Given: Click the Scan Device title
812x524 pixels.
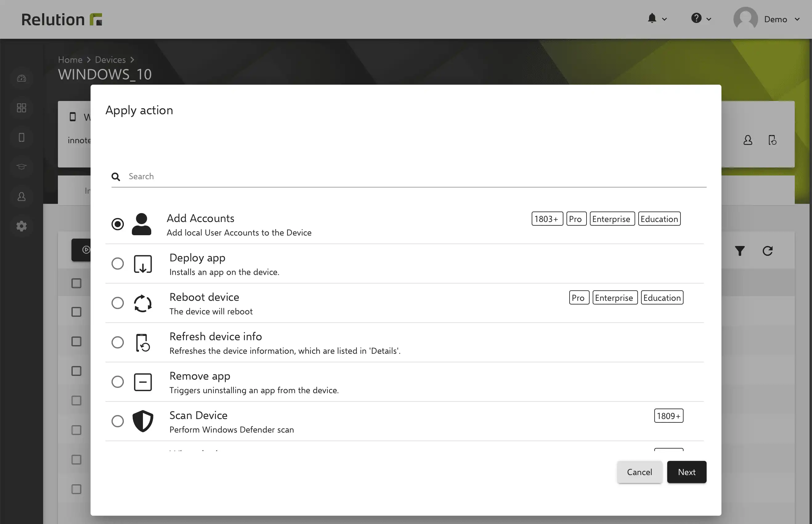Looking at the screenshot, I should pyautogui.click(x=198, y=415).
